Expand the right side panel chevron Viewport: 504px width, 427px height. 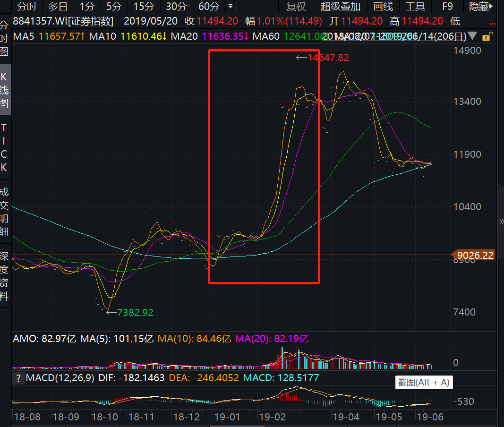(501, 221)
